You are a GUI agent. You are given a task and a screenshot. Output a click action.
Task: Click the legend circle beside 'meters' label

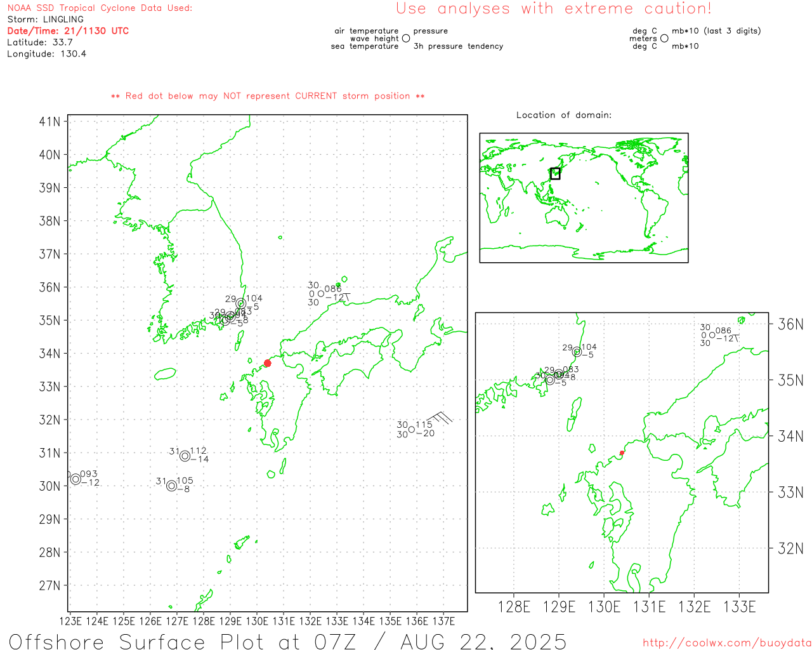click(664, 38)
